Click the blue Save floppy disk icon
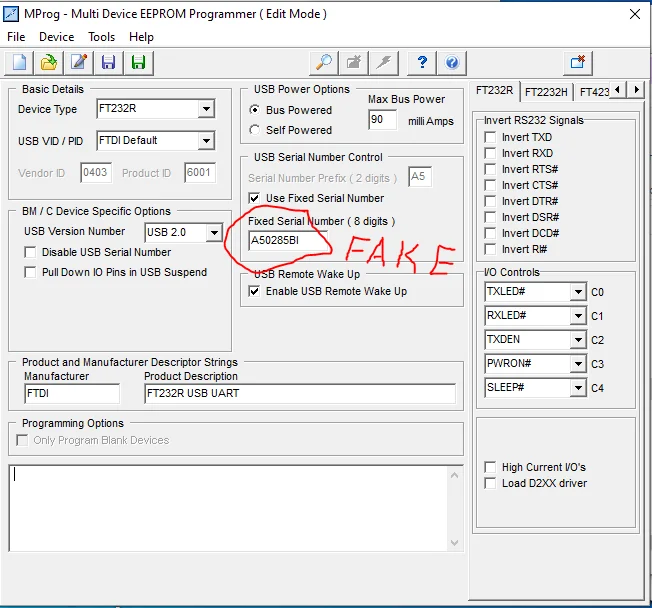This screenshot has height=608, width=652. click(x=109, y=63)
